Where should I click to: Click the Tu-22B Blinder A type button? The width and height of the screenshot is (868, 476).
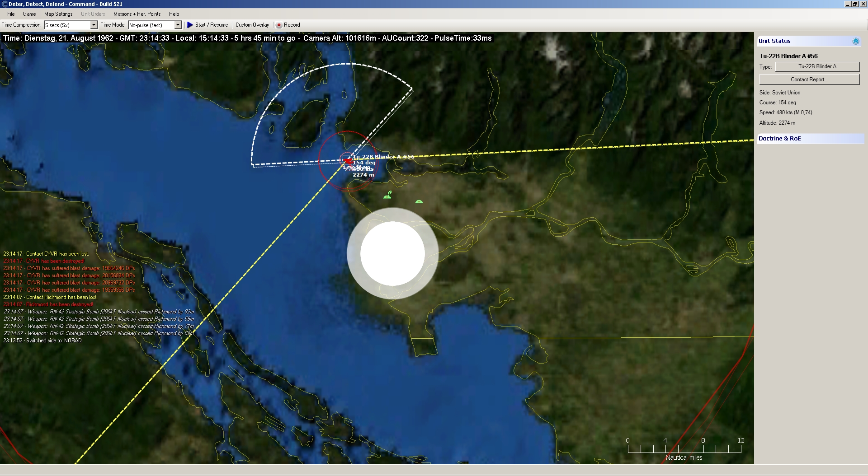pyautogui.click(x=817, y=66)
